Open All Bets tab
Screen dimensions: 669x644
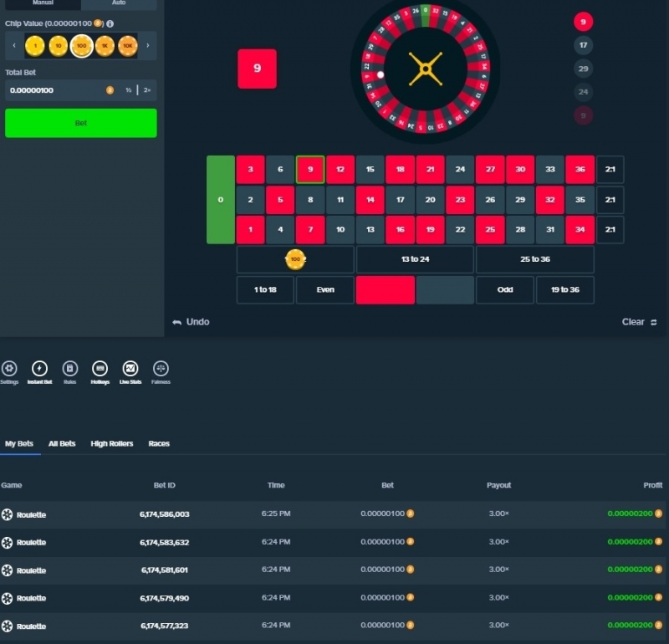(62, 443)
